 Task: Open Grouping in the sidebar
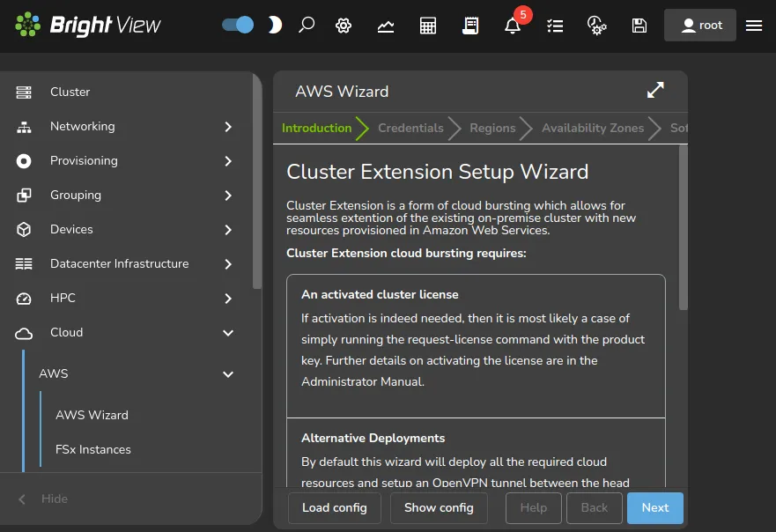[x=75, y=195]
